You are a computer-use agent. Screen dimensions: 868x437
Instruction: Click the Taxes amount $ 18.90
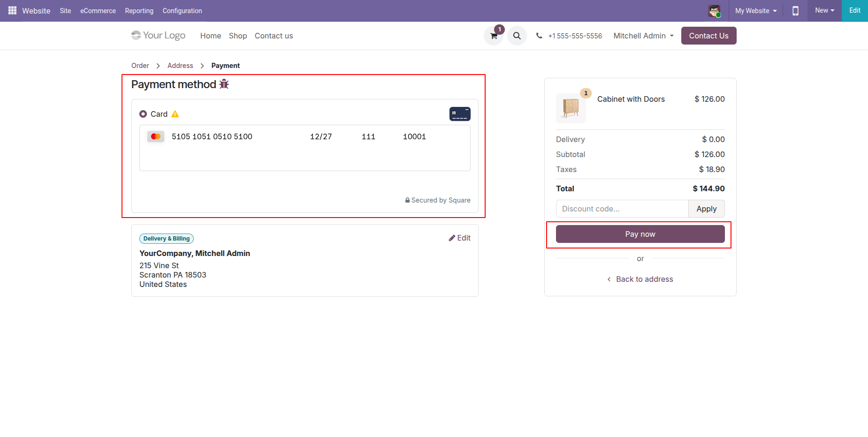[712, 169]
